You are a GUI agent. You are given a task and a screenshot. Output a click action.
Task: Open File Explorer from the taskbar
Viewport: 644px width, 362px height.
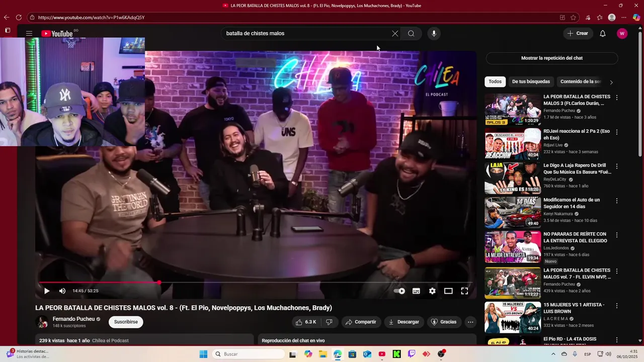pos(323,354)
